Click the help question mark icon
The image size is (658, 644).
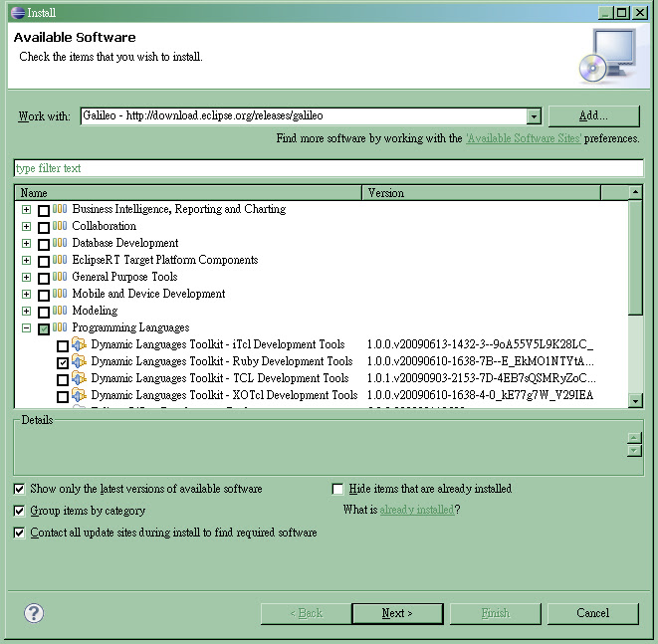[x=34, y=613]
